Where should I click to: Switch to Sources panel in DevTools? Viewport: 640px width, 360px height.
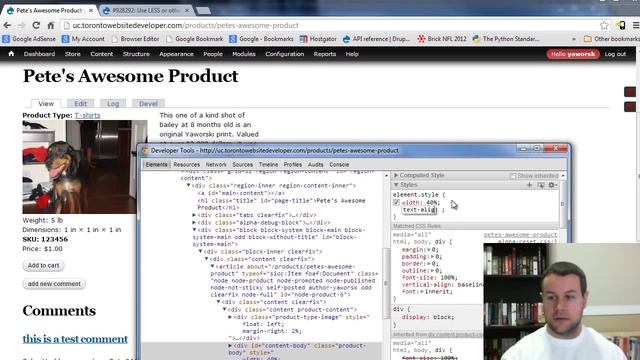[x=242, y=164]
